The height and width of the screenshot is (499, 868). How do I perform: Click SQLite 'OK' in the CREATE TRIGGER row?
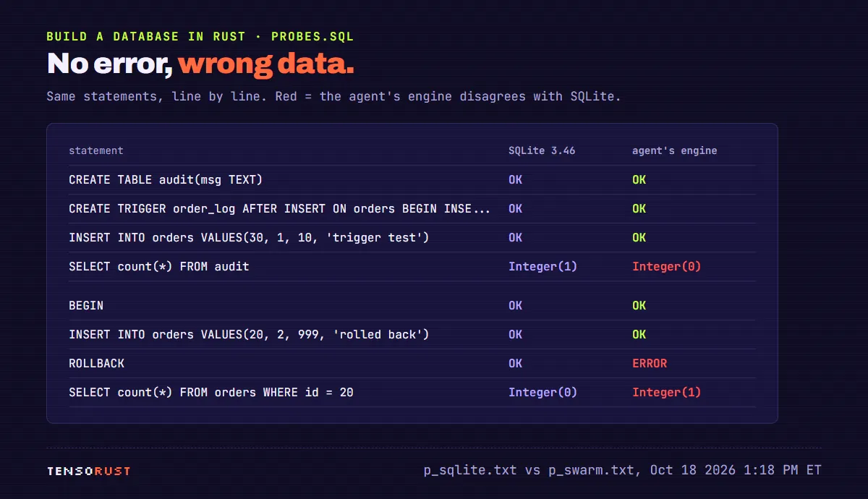(x=515, y=208)
